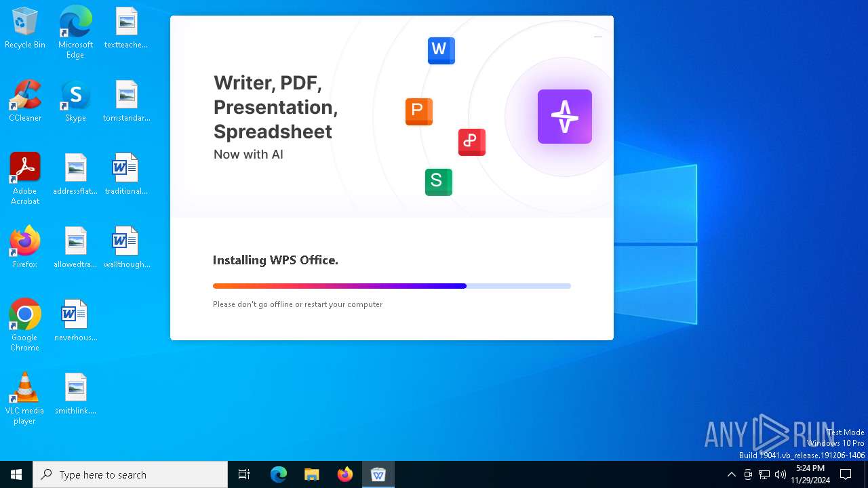Launch Firefox from the taskbar

[344, 474]
